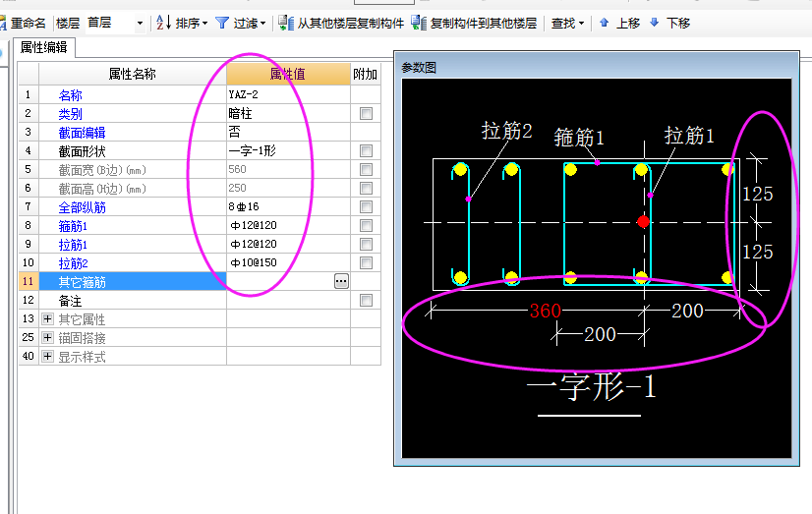Switch to the 属性编辑 tab

click(44, 47)
